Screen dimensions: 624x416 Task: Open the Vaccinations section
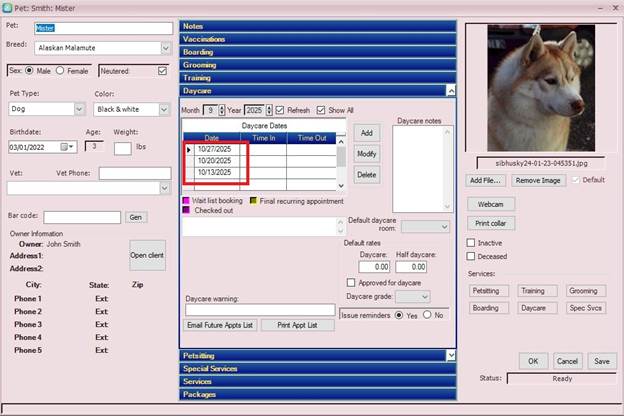point(318,39)
